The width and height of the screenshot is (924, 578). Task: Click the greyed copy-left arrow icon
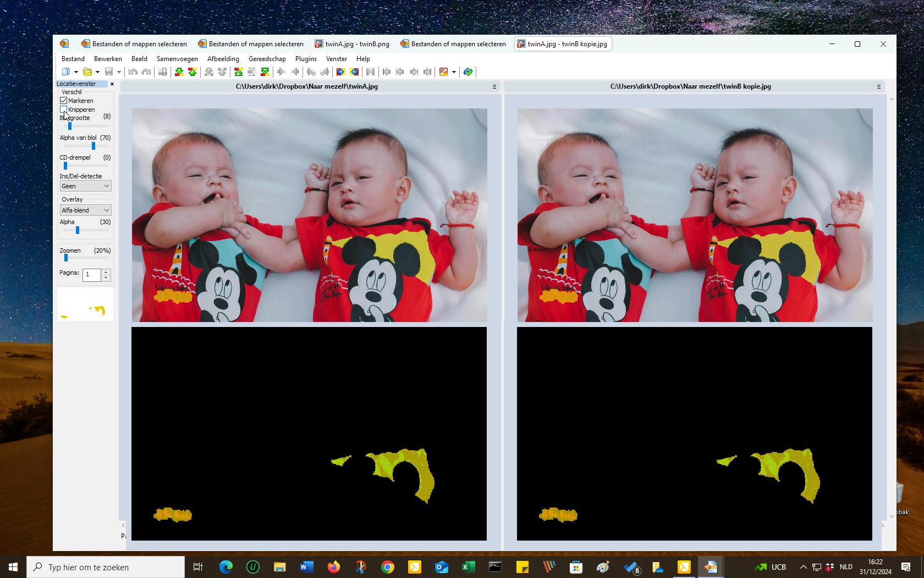coord(295,72)
